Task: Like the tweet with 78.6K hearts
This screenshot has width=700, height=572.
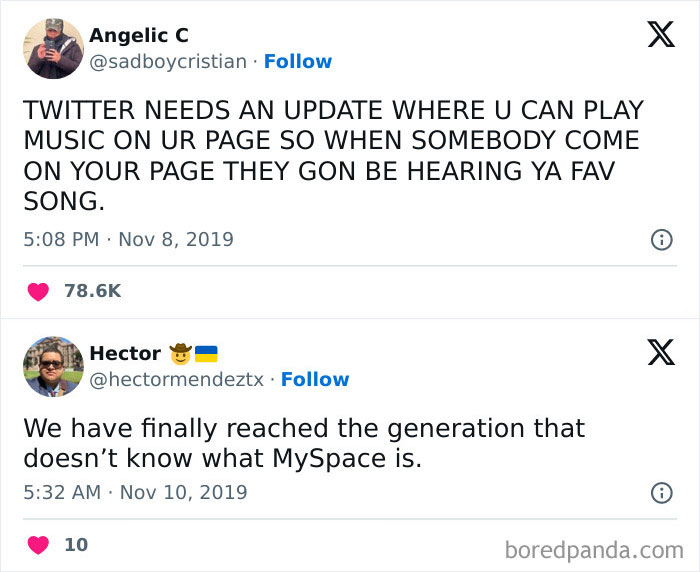Action: pyautogui.click(x=38, y=292)
